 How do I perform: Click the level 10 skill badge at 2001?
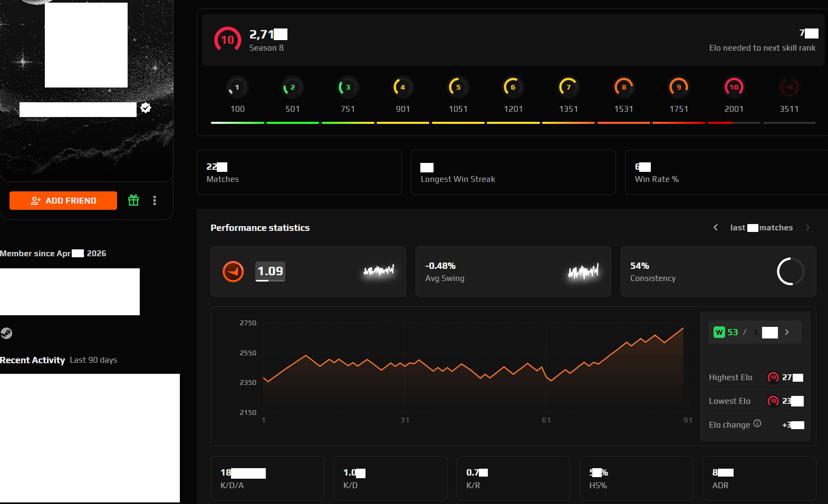(734, 87)
